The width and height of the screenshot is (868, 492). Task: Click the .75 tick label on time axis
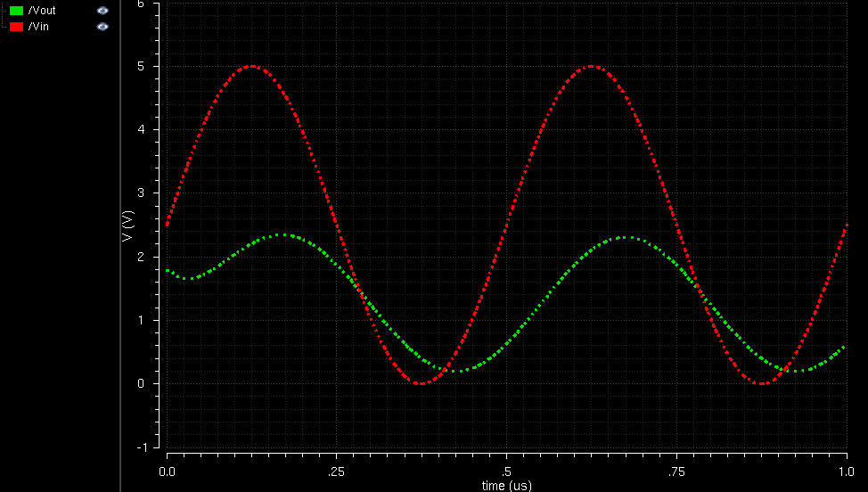click(676, 471)
